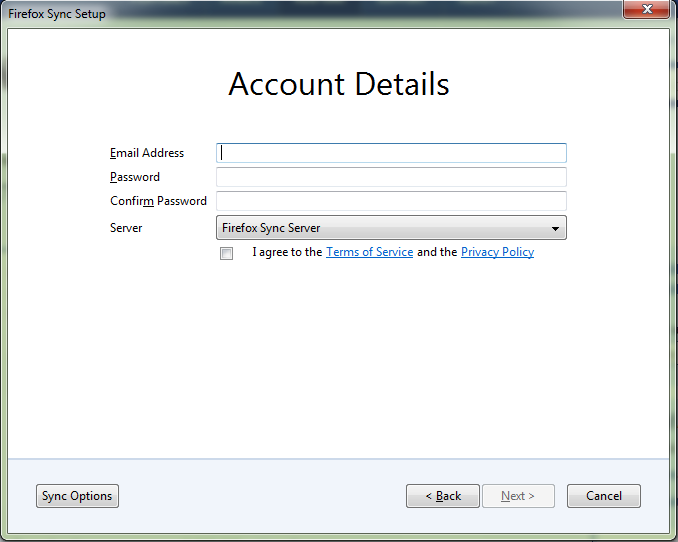Open the Firefox Sync Server dropdown

(391, 228)
